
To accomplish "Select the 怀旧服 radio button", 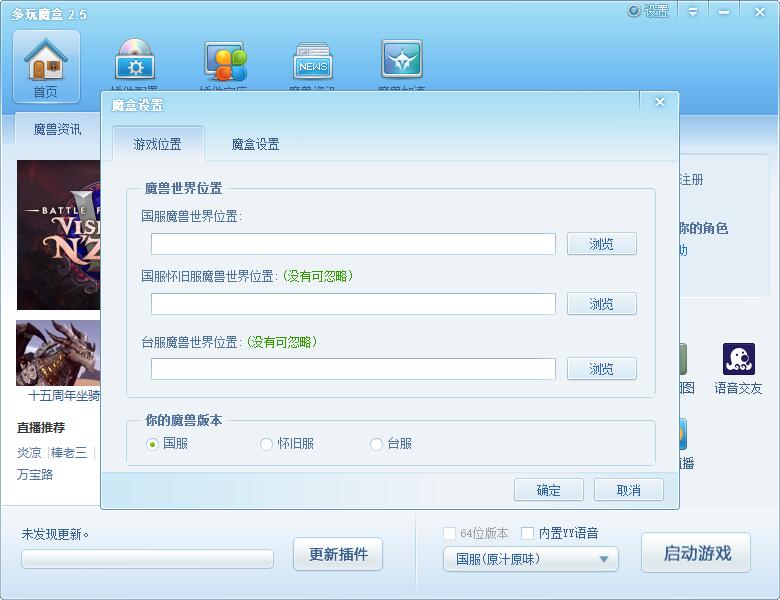I will pos(266,444).
